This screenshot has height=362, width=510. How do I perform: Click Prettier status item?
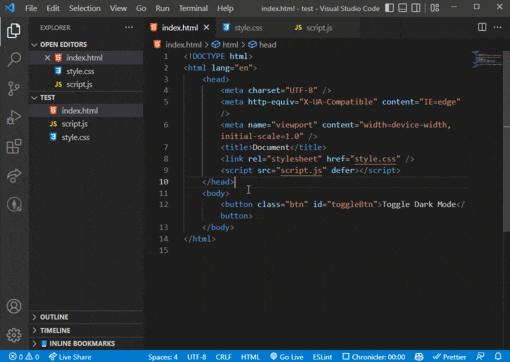[449, 357]
